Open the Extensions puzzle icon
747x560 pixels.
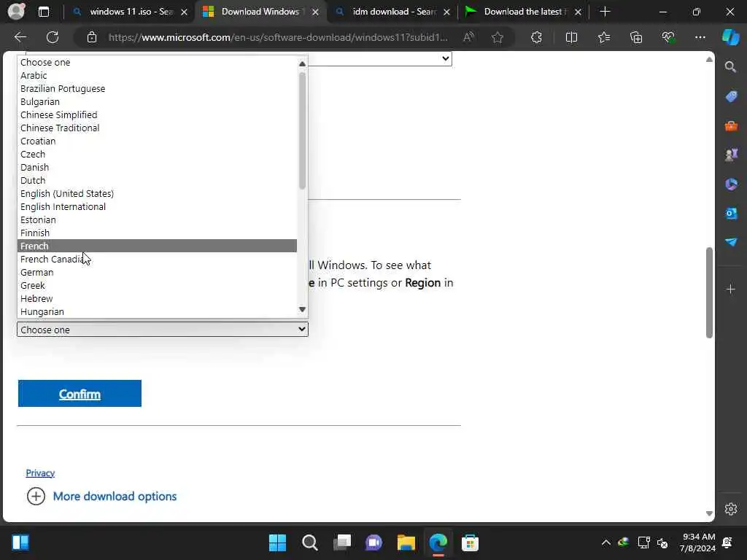coord(536,37)
